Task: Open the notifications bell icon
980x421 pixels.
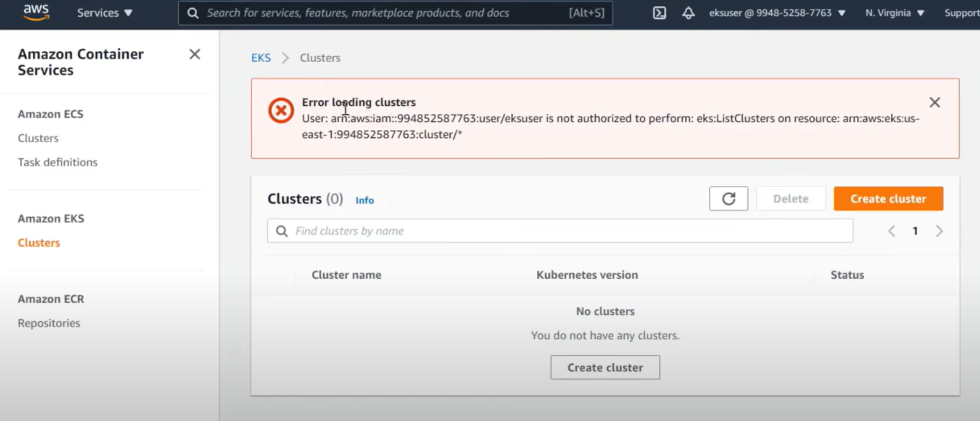Action: (688, 13)
